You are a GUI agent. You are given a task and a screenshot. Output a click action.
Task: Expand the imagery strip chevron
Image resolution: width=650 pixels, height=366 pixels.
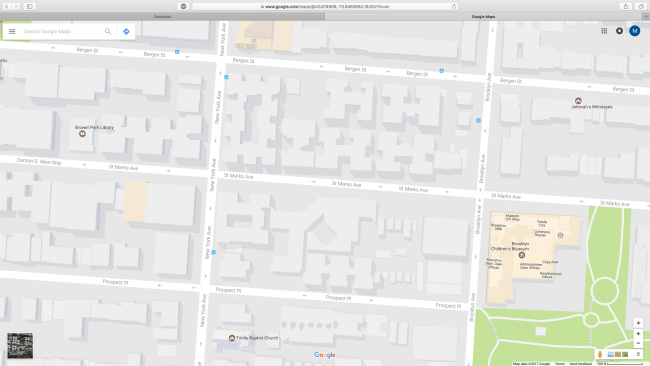point(638,354)
